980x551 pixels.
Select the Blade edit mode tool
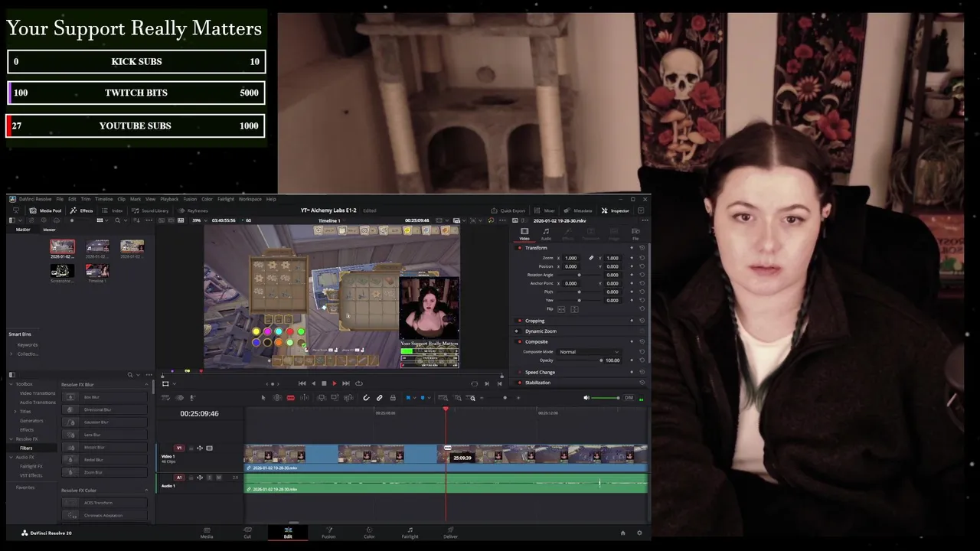click(290, 398)
